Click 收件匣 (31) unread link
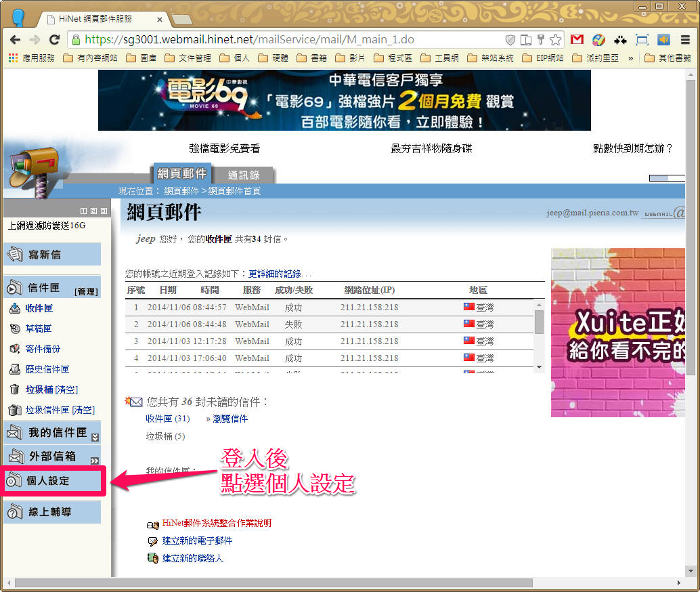 tap(168, 419)
